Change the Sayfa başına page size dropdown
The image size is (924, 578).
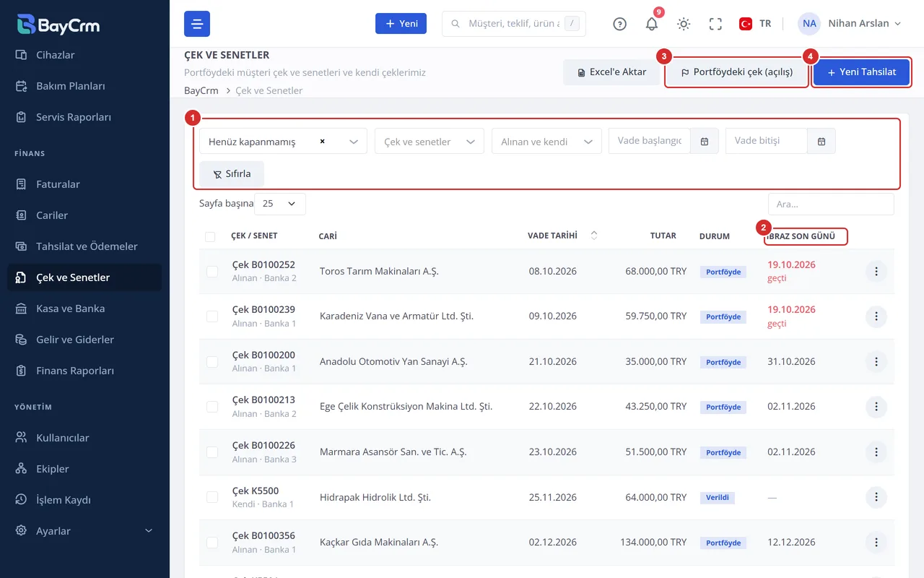pos(280,204)
